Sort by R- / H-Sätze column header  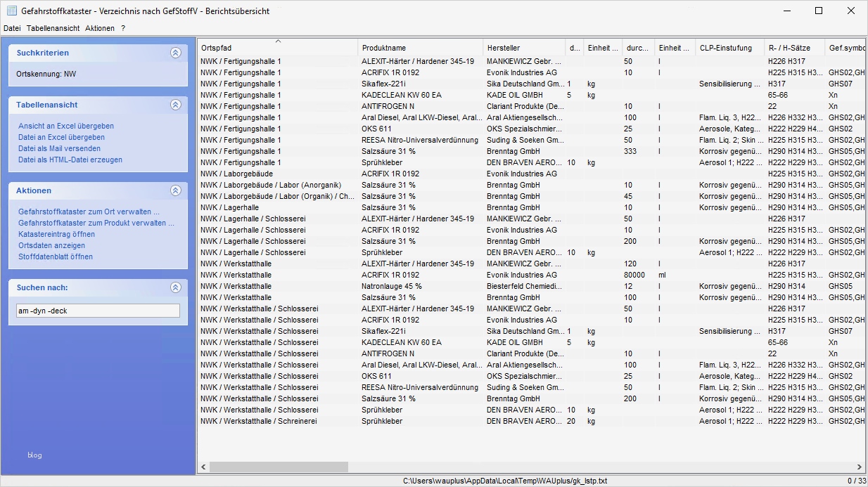point(794,48)
